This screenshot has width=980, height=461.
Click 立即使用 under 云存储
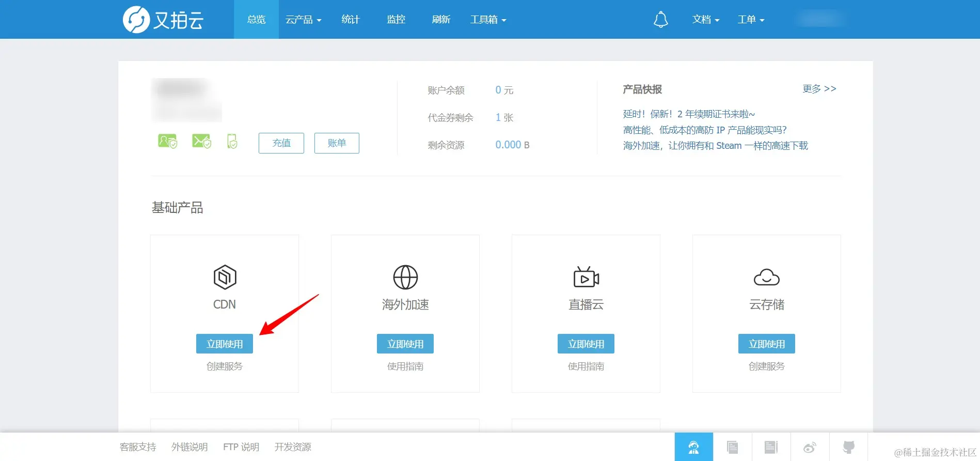[767, 344]
